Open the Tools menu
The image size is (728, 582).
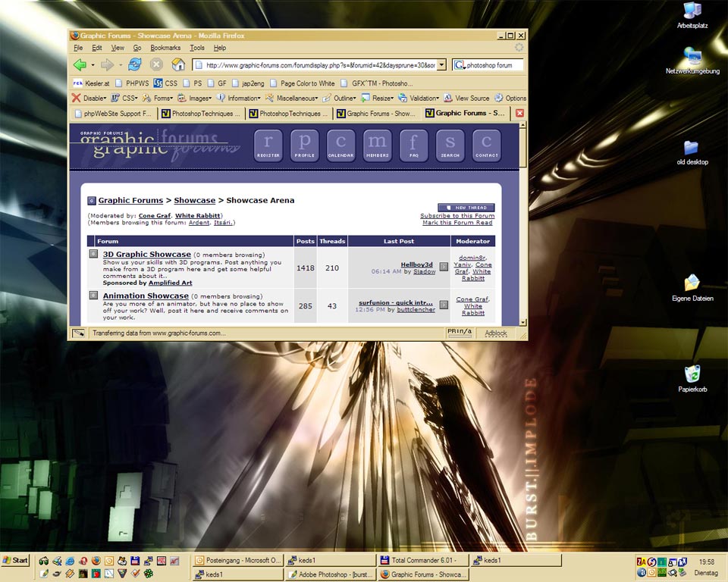coord(197,48)
